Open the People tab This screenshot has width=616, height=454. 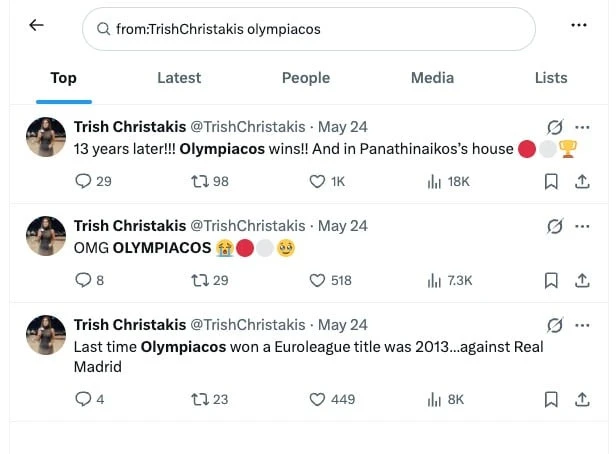click(x=306, y=78)
